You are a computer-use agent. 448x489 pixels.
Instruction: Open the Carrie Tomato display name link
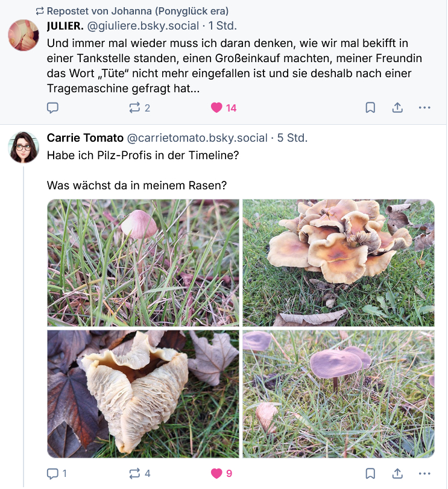tap(84, 138)
